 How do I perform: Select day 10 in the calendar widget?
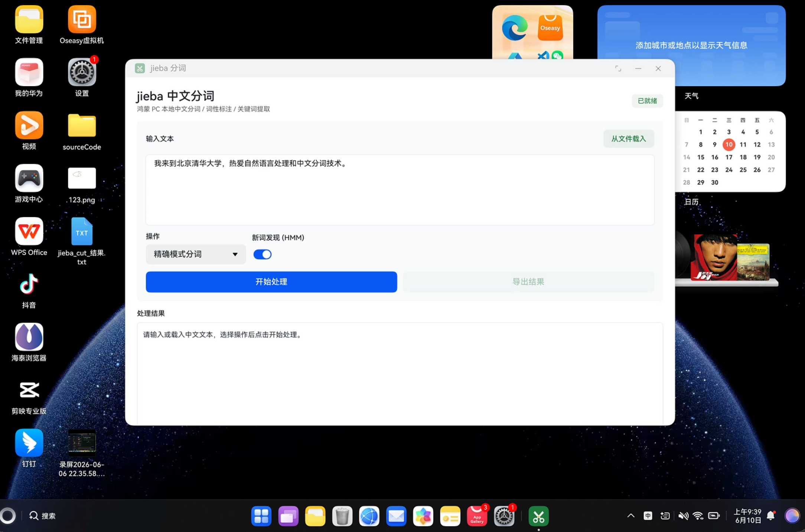[729, 145]
